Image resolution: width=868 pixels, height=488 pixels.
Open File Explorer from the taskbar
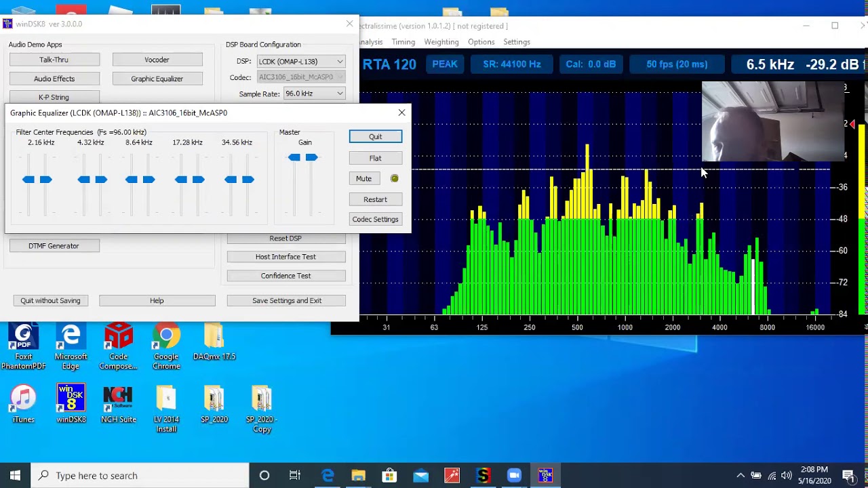(x=359, y=475)
